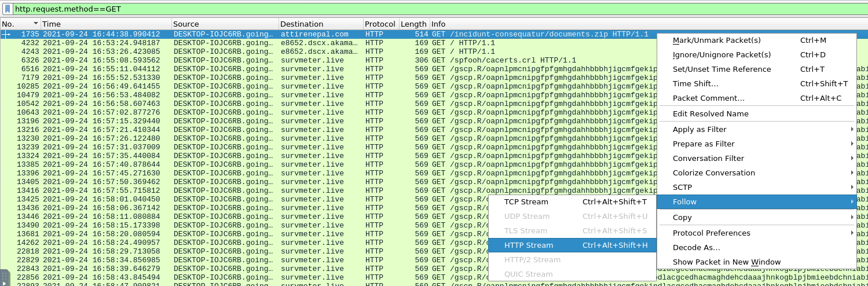The width and height of the screenshot is (868, 286).
Task: Follow the TCP Stream
Action: (526, 202)
